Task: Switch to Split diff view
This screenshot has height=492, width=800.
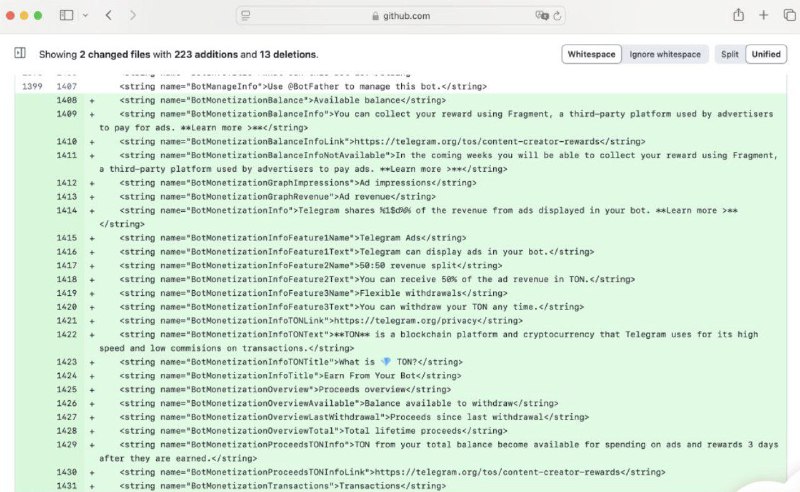Action: click(x=730, y=54)
